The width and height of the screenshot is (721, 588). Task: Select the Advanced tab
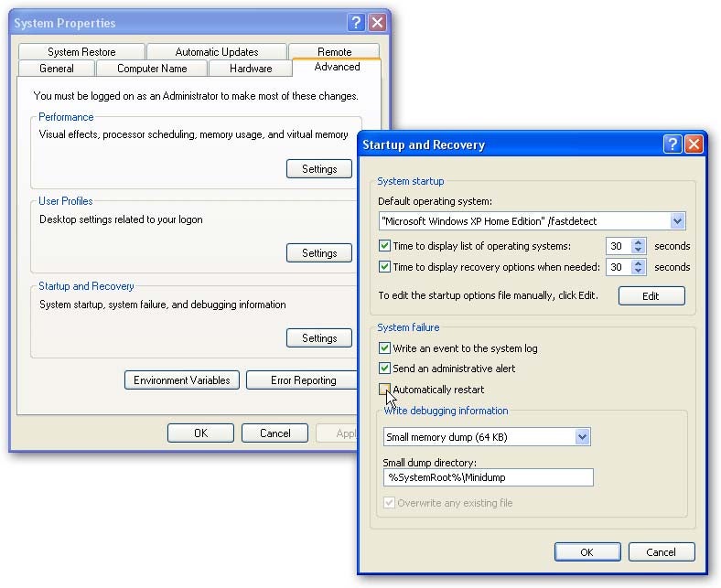coord(337,67)
